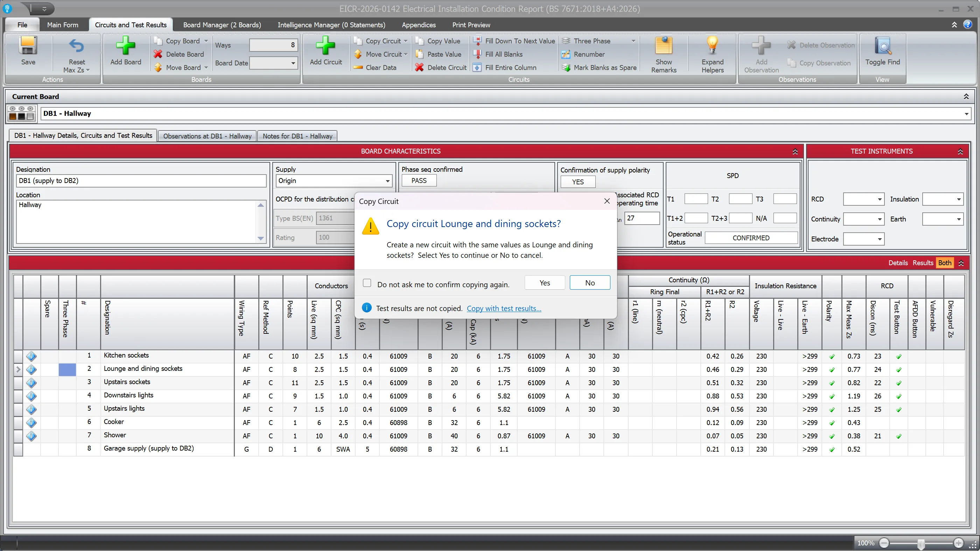Click the Paste Value icon

[419, 54]
